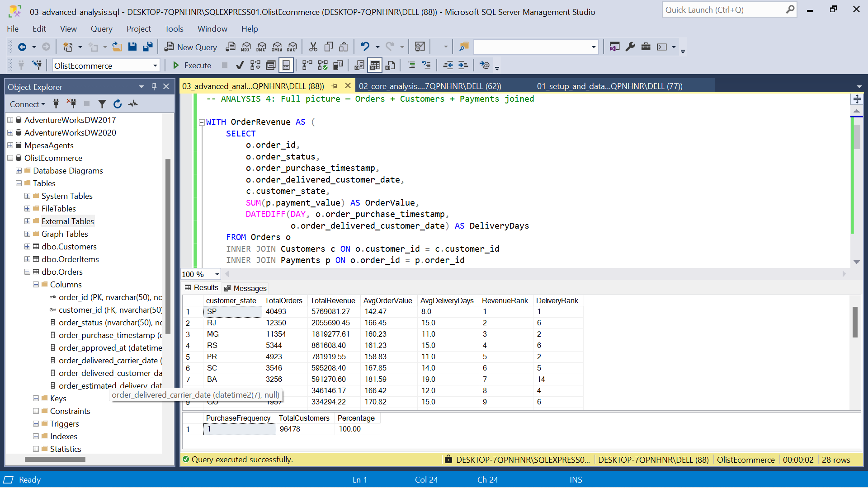Click the Execute button
This screenshot has width=868, height=488.
(192, 66)
